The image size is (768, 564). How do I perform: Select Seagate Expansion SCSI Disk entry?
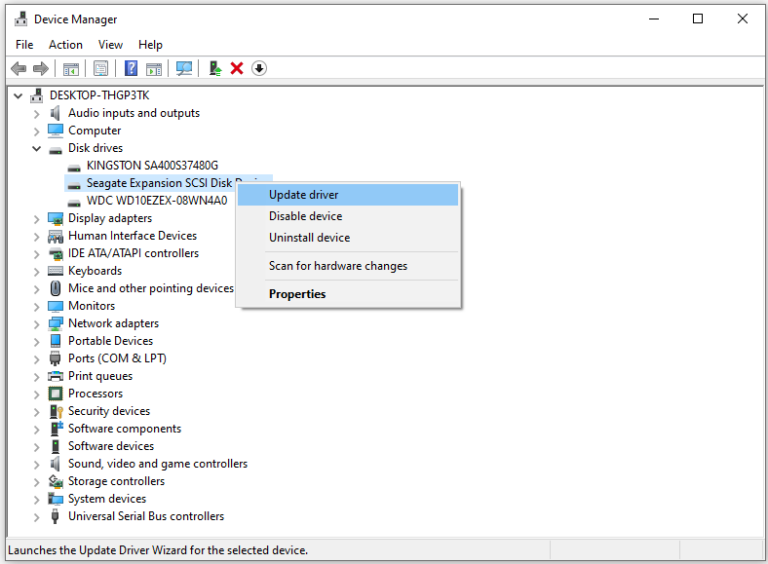[159, 183]
